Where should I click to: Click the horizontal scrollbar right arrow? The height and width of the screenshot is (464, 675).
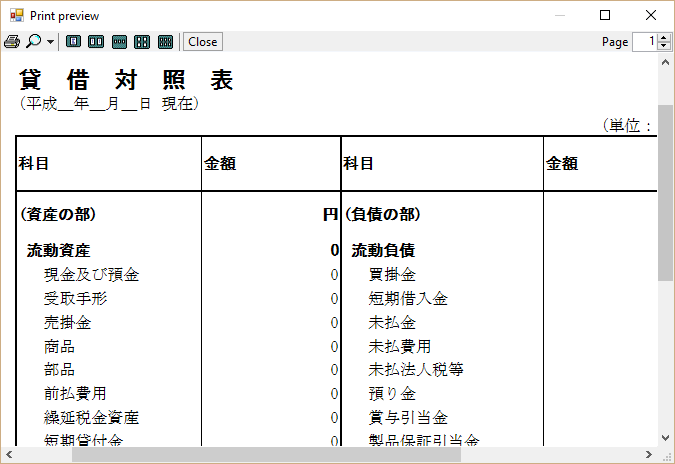(649, 455)
